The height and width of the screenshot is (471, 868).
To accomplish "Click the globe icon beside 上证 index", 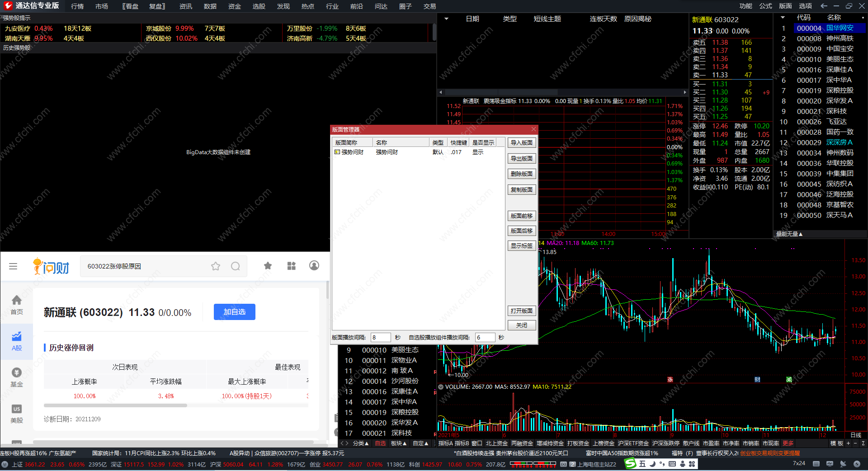I will click(x=5, y=464).
